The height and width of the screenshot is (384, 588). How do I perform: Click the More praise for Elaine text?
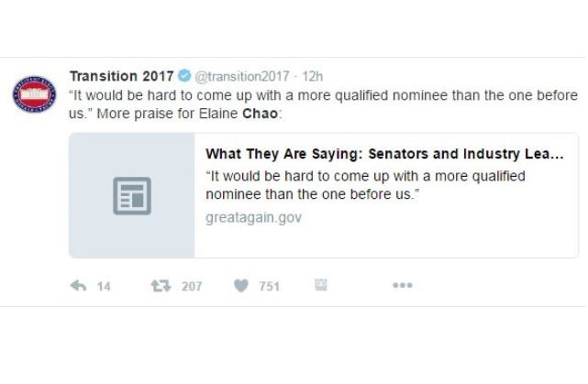151,112
